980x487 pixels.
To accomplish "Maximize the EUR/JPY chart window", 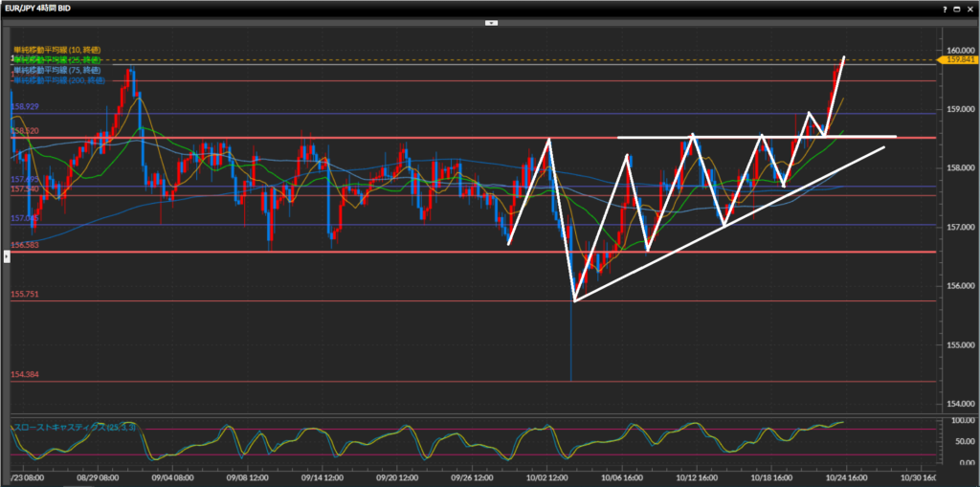I will [956, 8].
